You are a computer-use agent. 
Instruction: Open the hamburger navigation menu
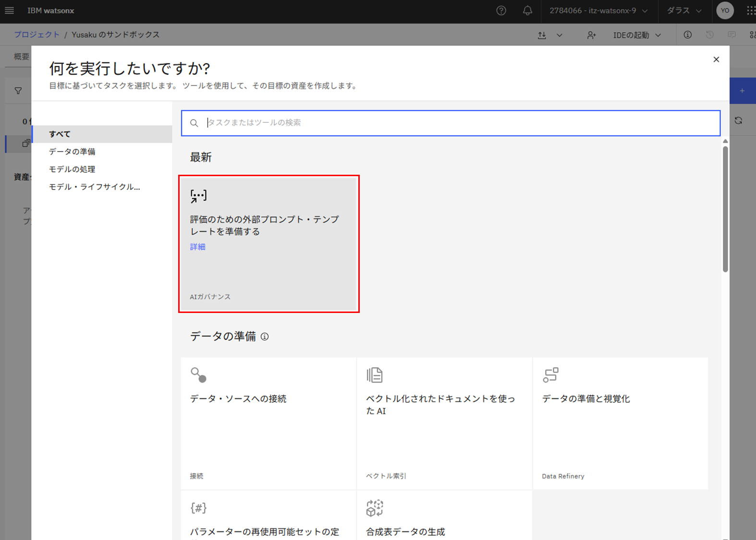click(x=9, y=11)
